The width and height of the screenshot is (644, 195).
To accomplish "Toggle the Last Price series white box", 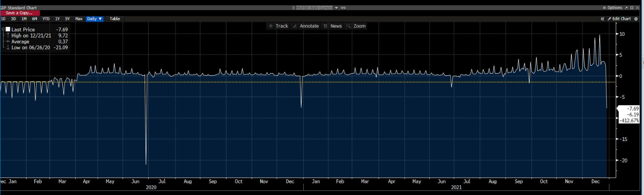I will [7, 30].
